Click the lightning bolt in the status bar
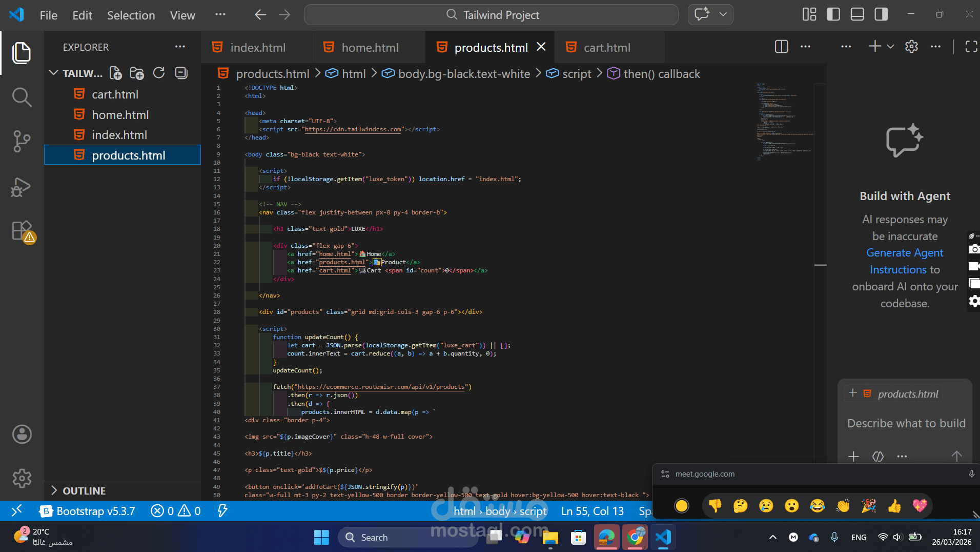This screenshot has width=980, height=552. 222,511
